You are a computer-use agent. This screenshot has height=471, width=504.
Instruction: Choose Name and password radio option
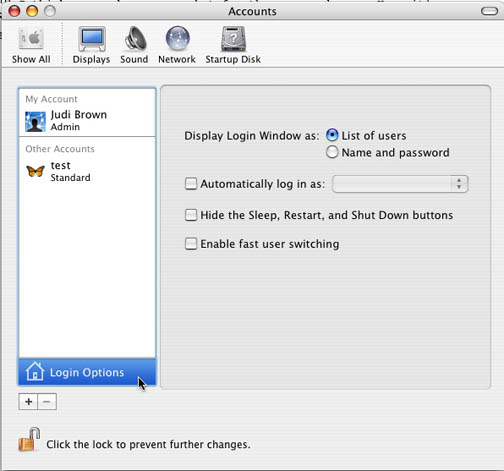pyautogui.click(x=332, y=152)
